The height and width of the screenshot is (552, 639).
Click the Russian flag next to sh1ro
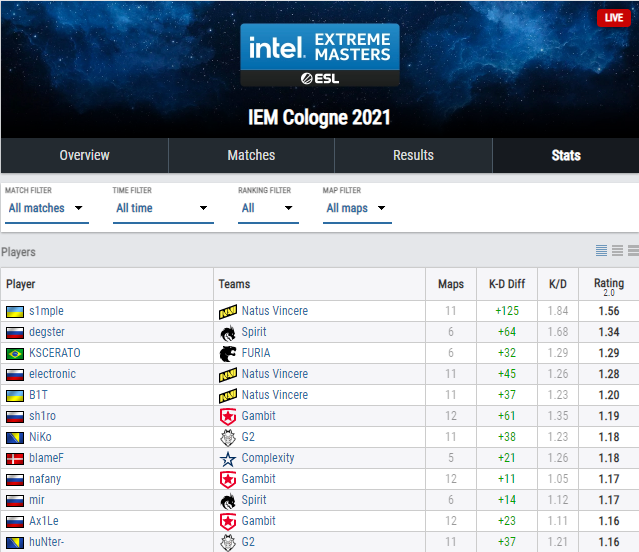click(15, 417)
